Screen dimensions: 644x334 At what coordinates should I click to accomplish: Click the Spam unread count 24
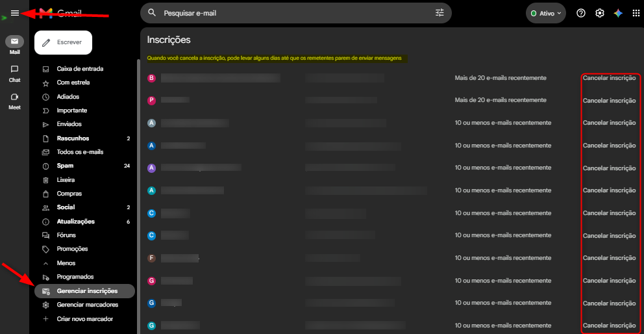click(127, 166)
